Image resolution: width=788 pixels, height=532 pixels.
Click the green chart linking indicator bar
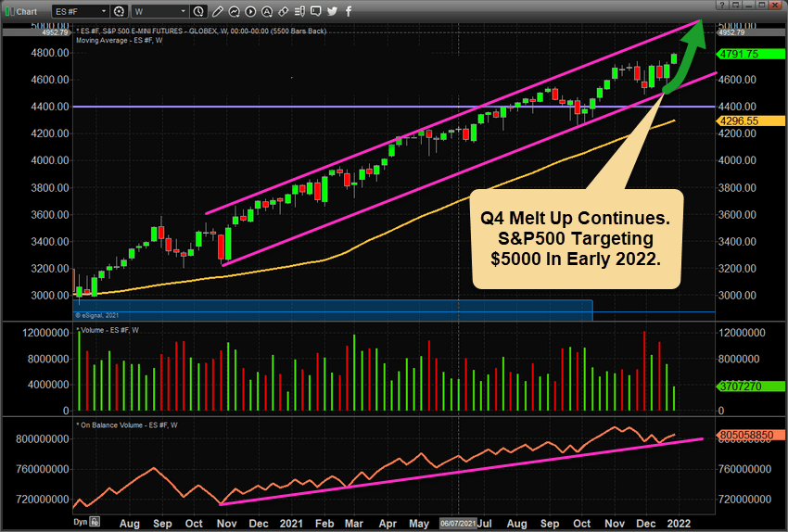coord(7,11)
